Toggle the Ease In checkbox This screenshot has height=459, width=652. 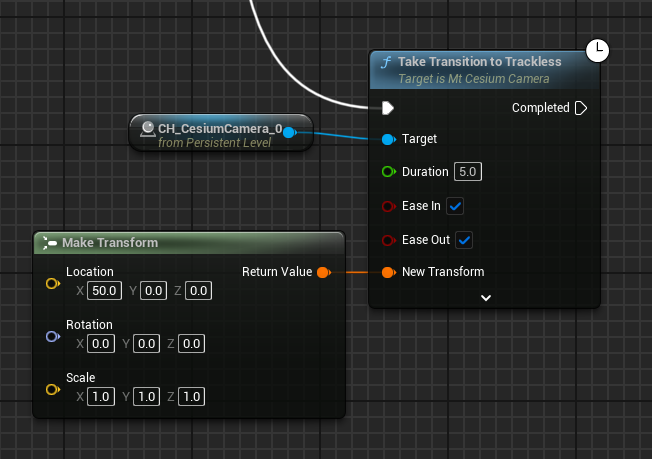tap(455, 206)
